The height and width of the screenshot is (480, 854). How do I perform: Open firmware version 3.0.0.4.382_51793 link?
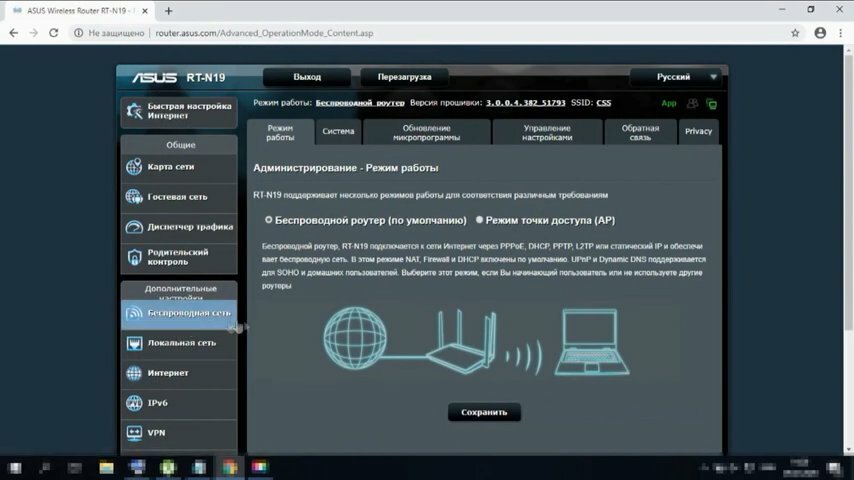pos(526,103)
